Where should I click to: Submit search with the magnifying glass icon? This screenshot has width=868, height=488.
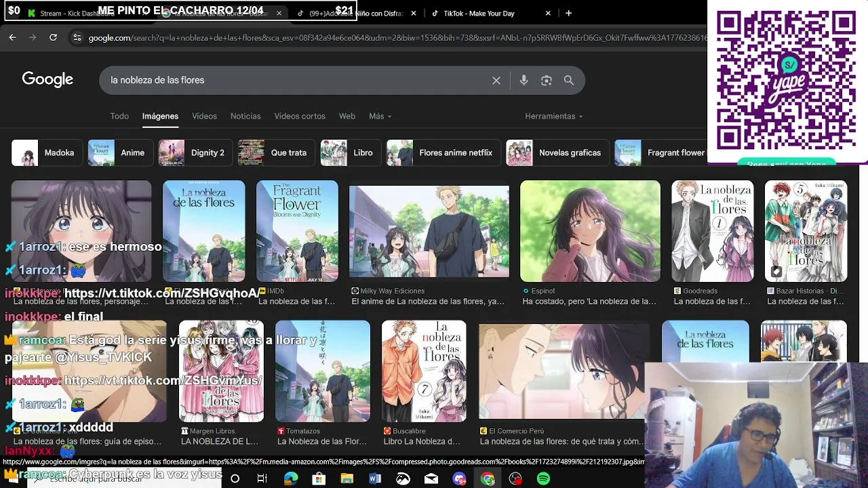[569, 81]
